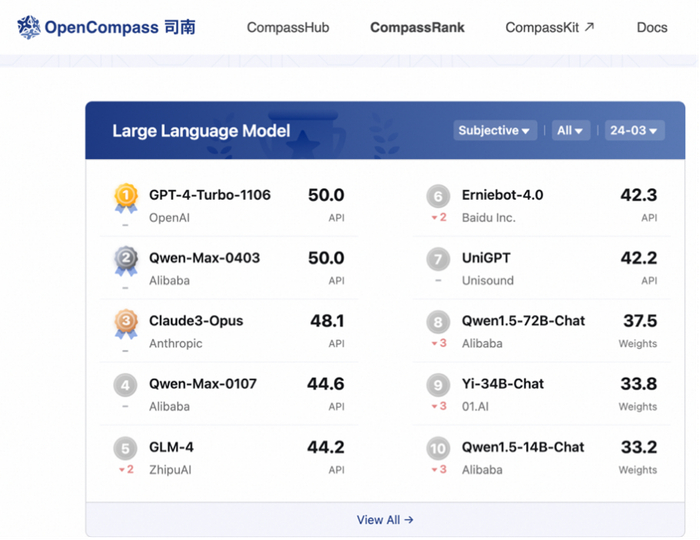700x540 pixels.
Task: Select the CompassRank nav item
Action: [x=417, y=27]
